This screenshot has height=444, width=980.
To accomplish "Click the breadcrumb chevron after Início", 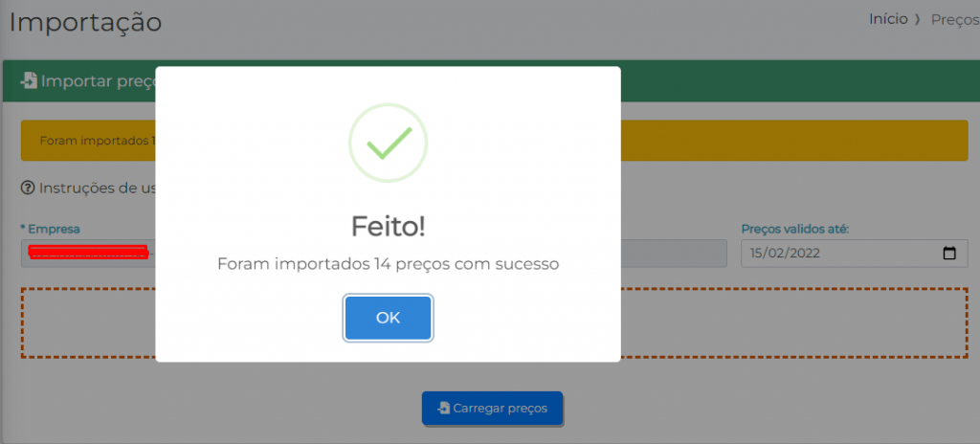I will point(919,20).
